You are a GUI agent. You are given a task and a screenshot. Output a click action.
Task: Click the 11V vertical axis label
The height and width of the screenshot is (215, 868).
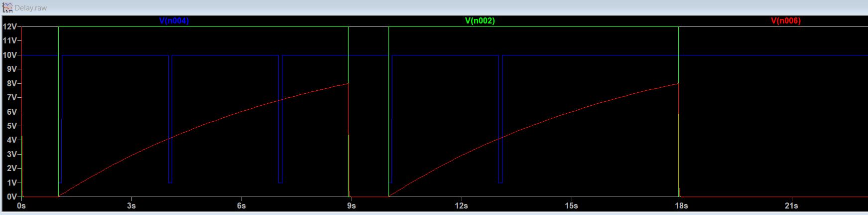coord(10,40)
